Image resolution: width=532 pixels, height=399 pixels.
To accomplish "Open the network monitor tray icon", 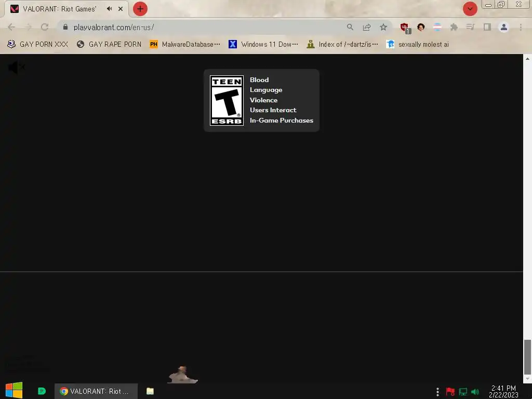I will click(463, 392).
